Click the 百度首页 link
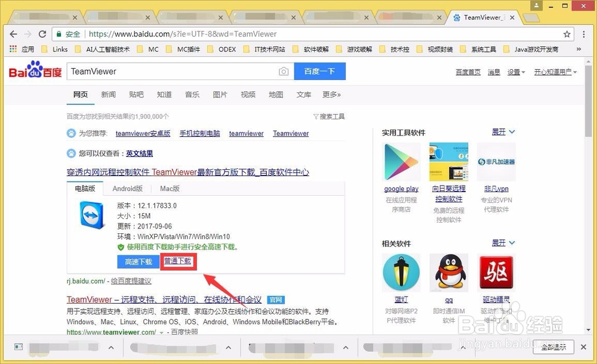Screen dimensions: 597x364 tap(468, 72)
